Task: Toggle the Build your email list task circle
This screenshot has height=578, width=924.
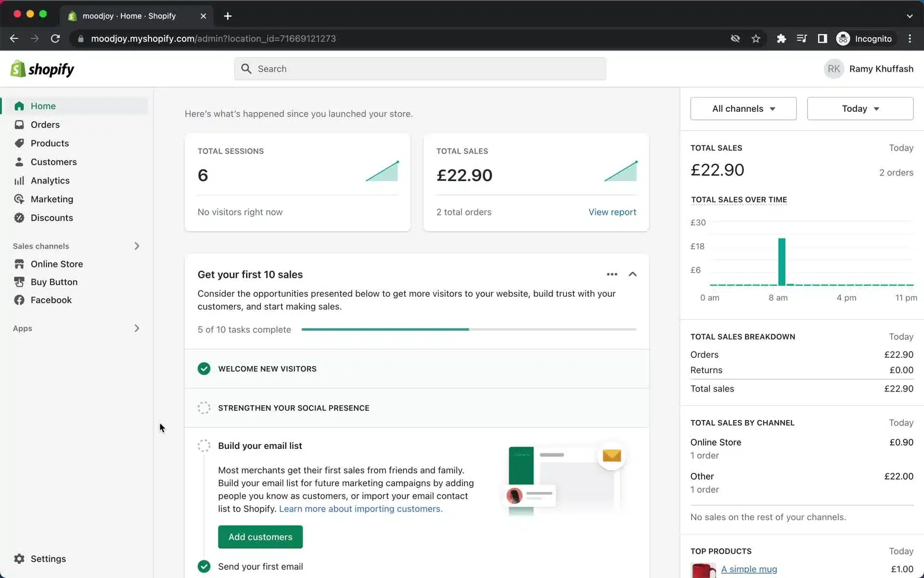Action: pos(204,446)
